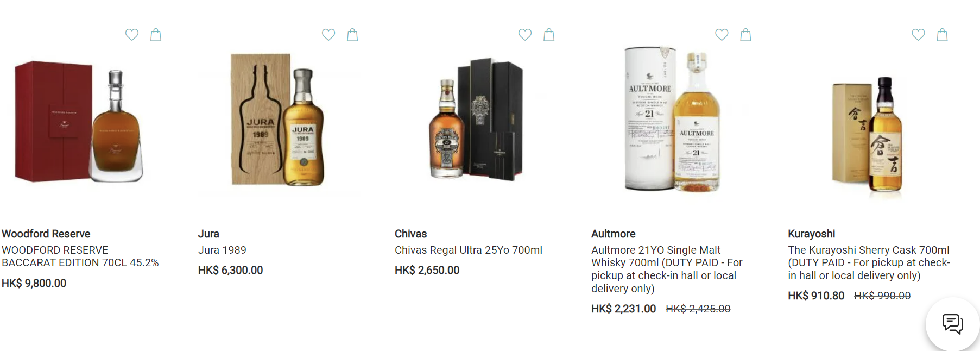The height and width of the screenshot is (351, 980).
Task: Add Woodford Reserve Baccarat to shopping bag
Action: [156, 35]
